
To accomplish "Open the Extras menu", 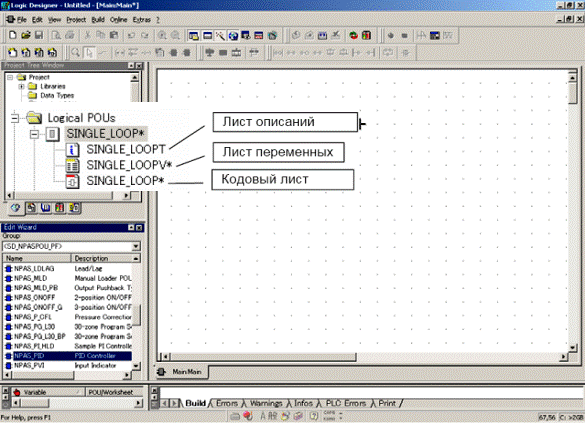I will coord(142,19).
